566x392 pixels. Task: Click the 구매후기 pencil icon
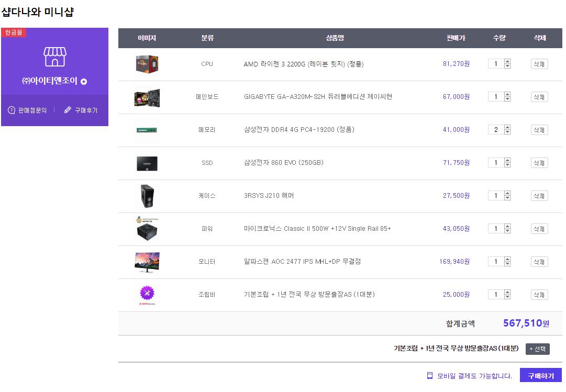[x=68, y=110]
